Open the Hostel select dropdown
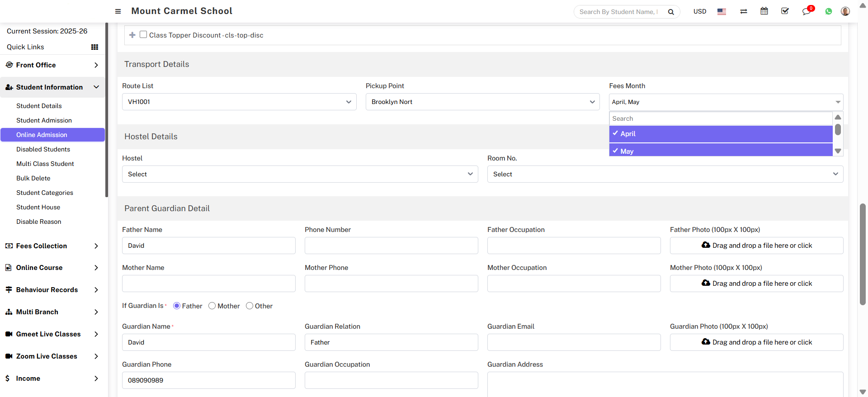Screen dimensions: 868x397 [300, 174]
